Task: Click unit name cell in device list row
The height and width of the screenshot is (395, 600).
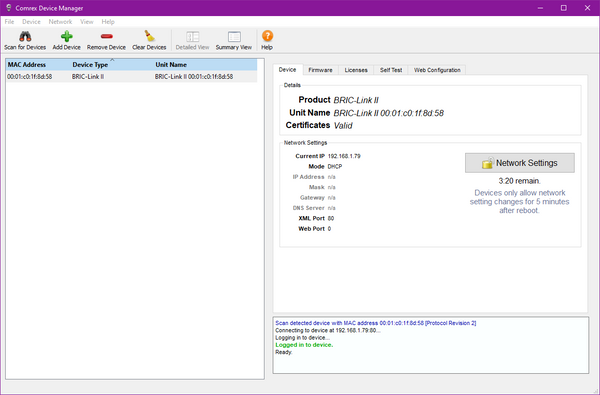Action: tap(194, 77)
